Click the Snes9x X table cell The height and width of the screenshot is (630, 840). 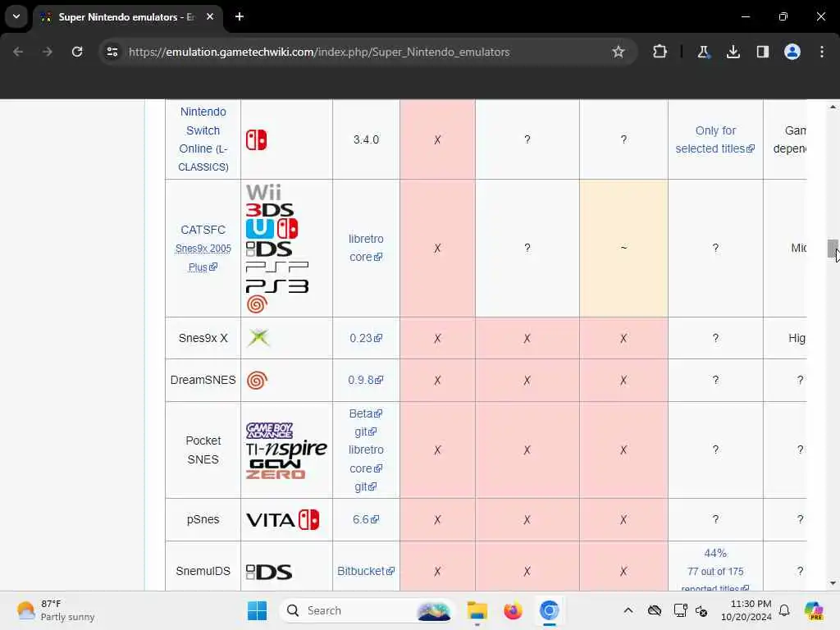[203, 338]
